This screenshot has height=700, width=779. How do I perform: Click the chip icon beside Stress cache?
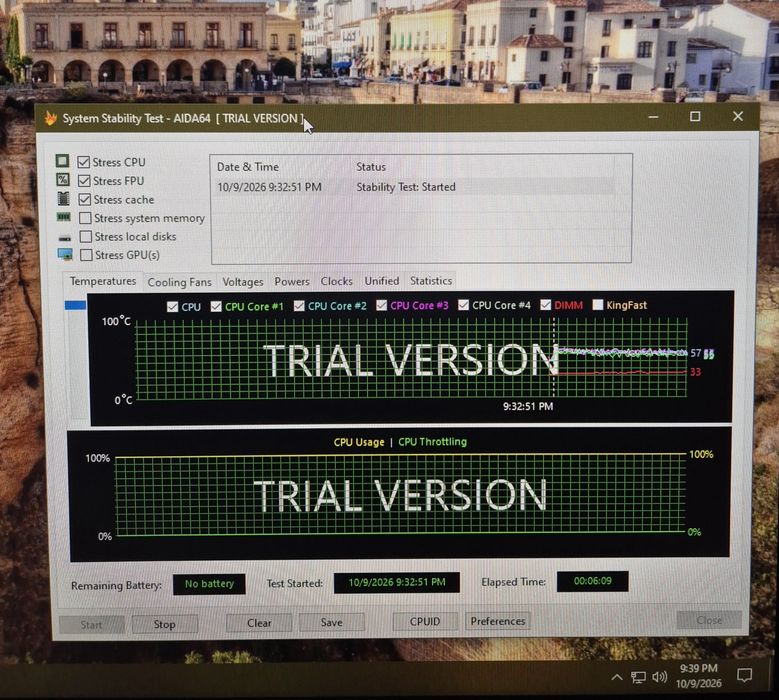coord(64,198)
